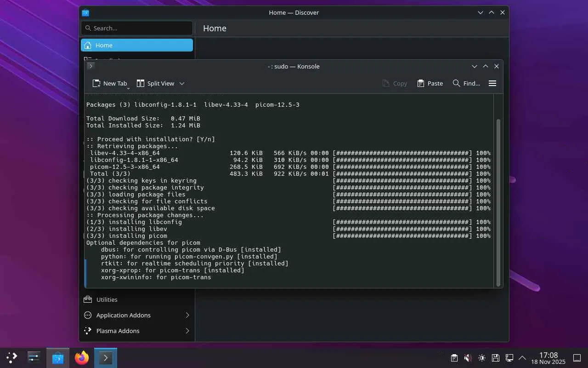Click the 'picom-12.5-3-x86_64' download row
Screen dimensions: 588x368
tap(290, 167)
